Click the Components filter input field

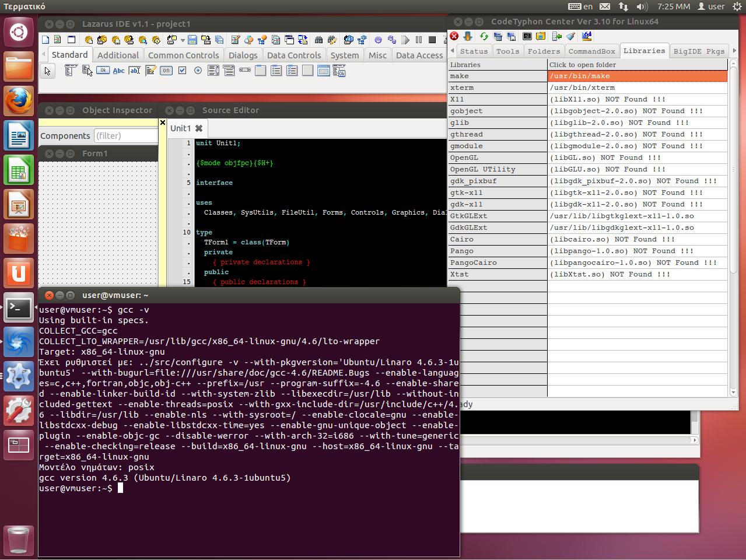pos(126,135)
